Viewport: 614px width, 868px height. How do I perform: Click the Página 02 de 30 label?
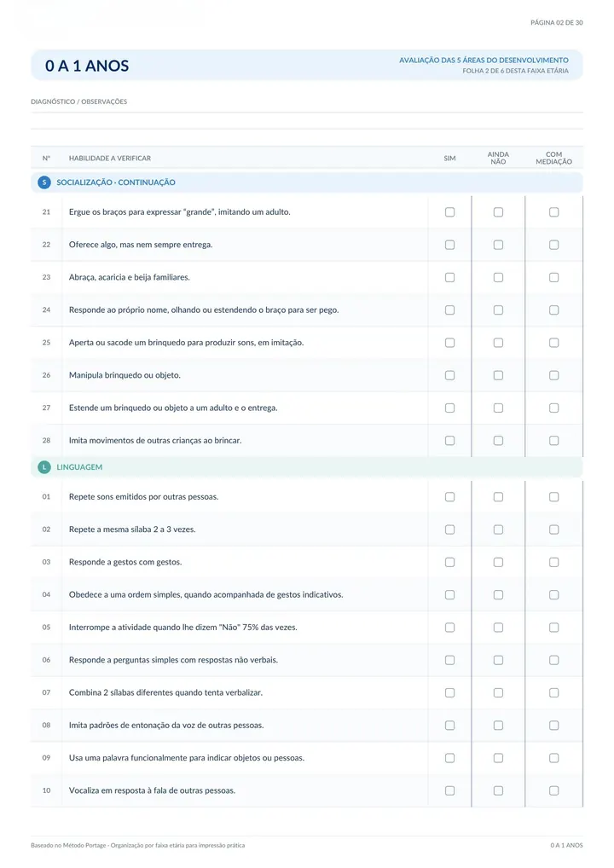(556, 23)
